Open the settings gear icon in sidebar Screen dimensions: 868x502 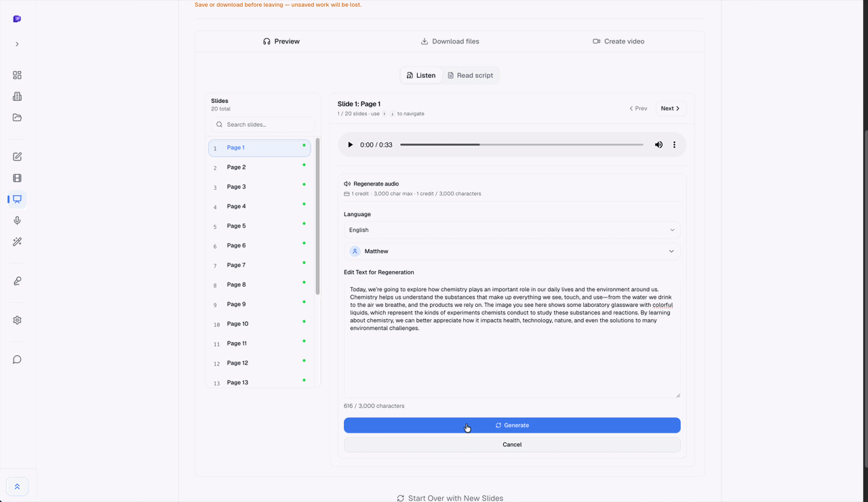click(17, 320)
